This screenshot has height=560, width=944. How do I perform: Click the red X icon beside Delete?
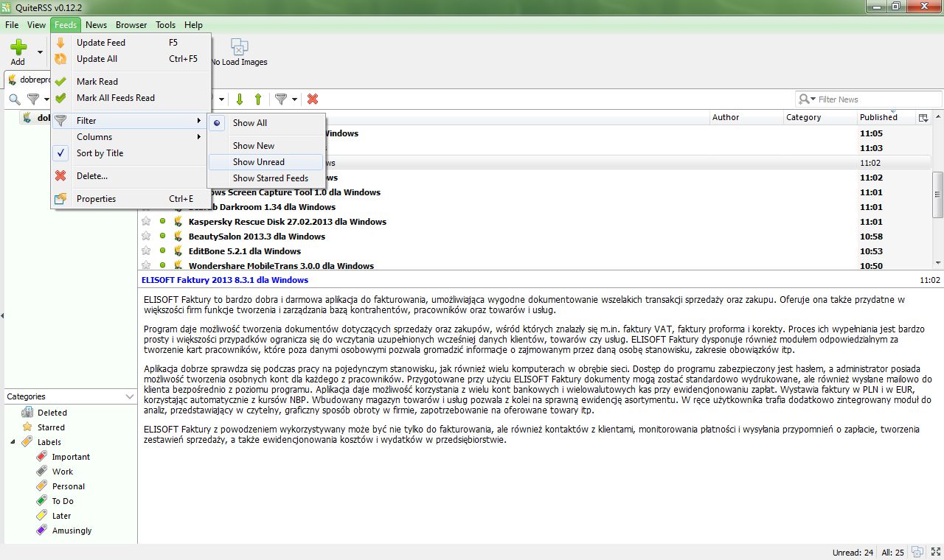(60, 176)
